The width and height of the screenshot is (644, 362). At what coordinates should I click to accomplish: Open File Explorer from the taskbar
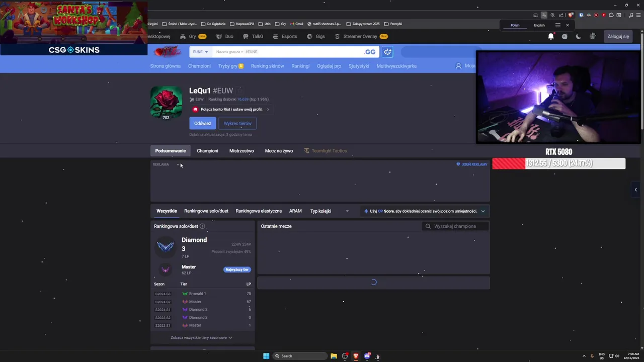pos(334,356)
